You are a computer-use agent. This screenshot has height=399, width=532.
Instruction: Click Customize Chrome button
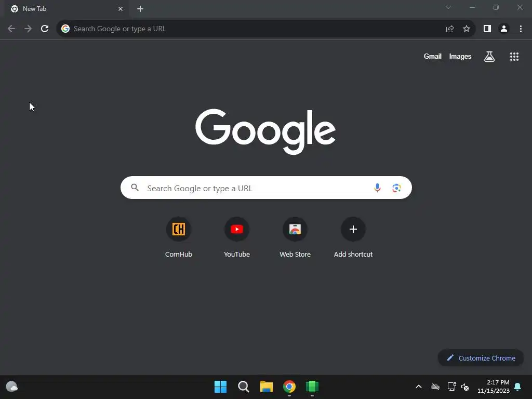tap(481, 358)
